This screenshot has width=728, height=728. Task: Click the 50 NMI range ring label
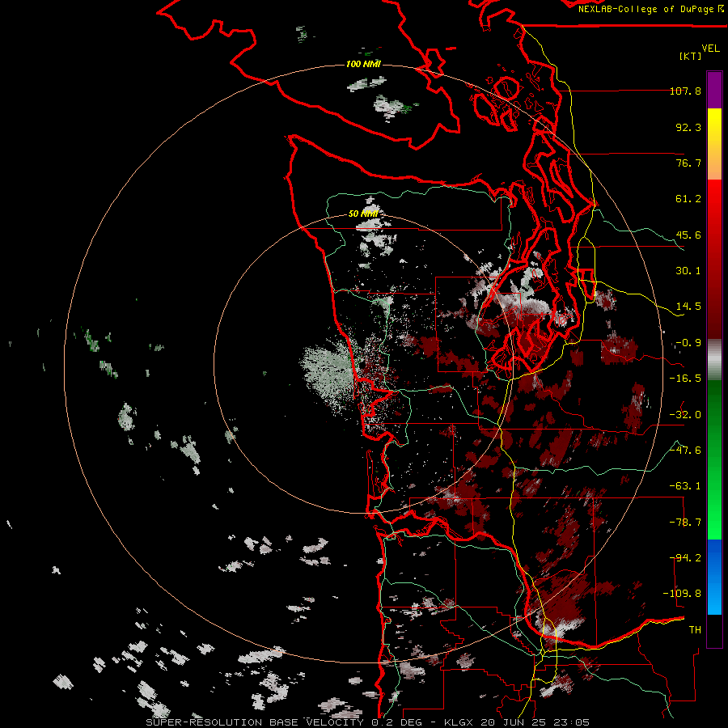click(x=363, y=214)
